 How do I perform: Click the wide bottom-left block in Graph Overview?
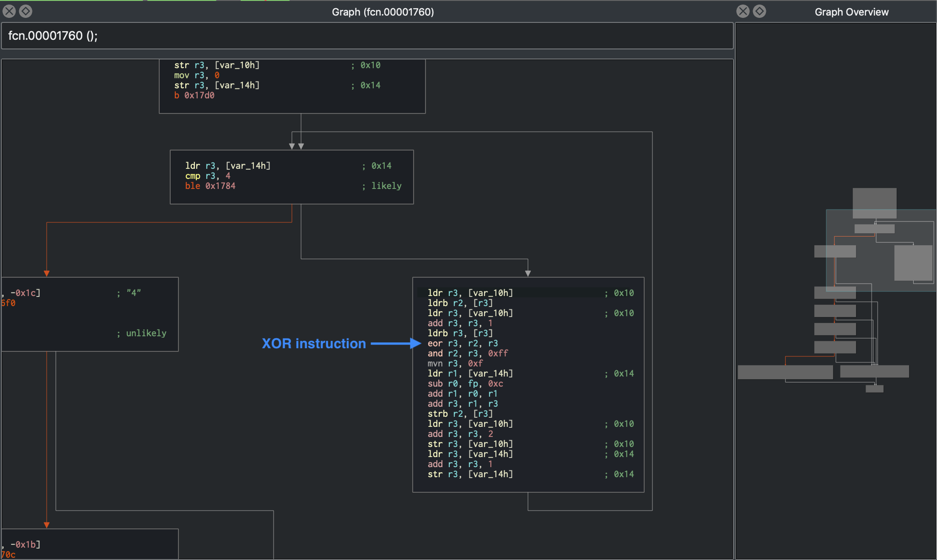point(785,372)
